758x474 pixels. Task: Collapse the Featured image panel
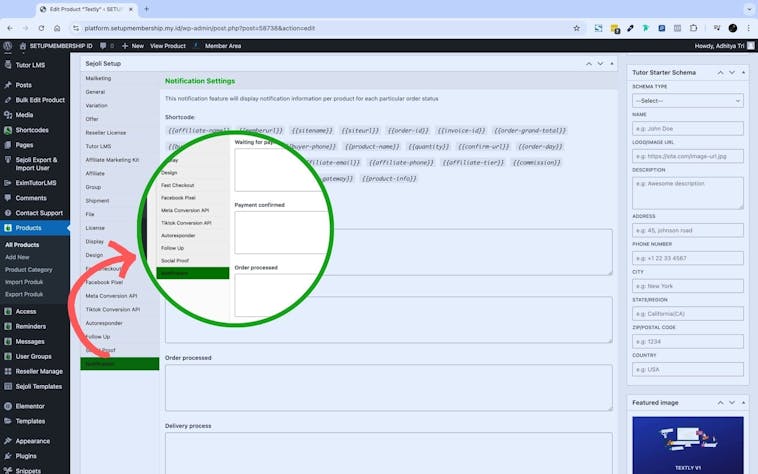click(743, 402)
